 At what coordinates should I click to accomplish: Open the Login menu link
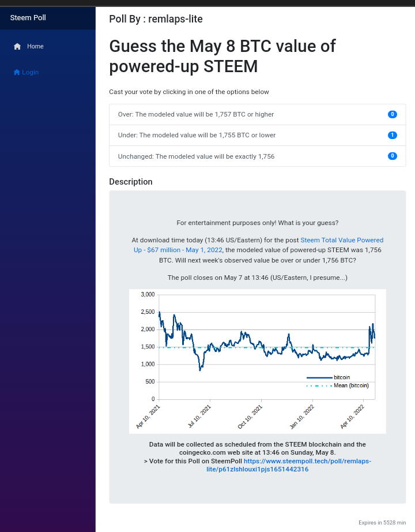26,72
